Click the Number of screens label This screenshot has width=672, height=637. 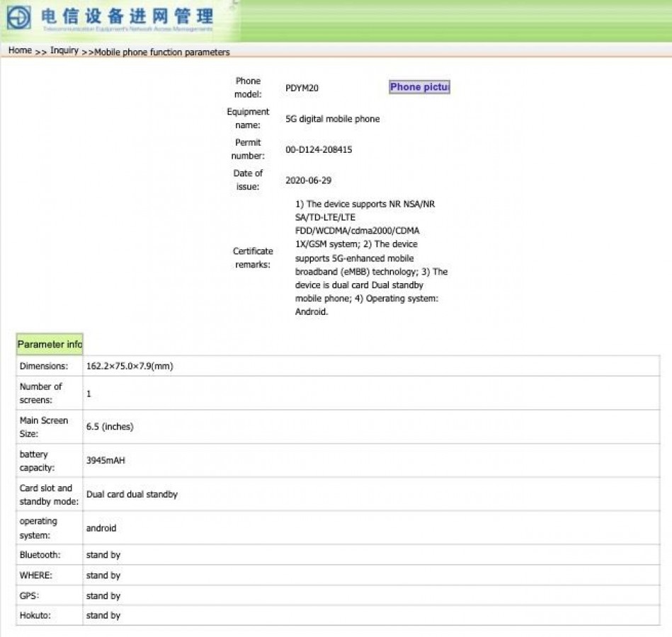[40, 394]
